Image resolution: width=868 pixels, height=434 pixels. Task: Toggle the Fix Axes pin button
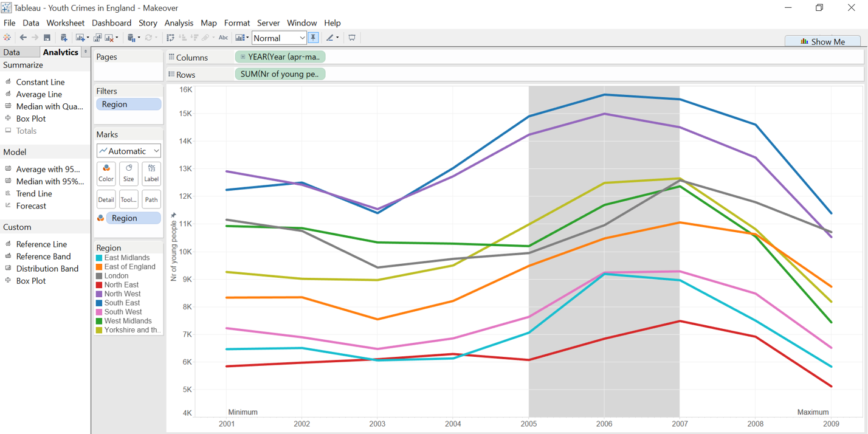[x=313, y=38]
